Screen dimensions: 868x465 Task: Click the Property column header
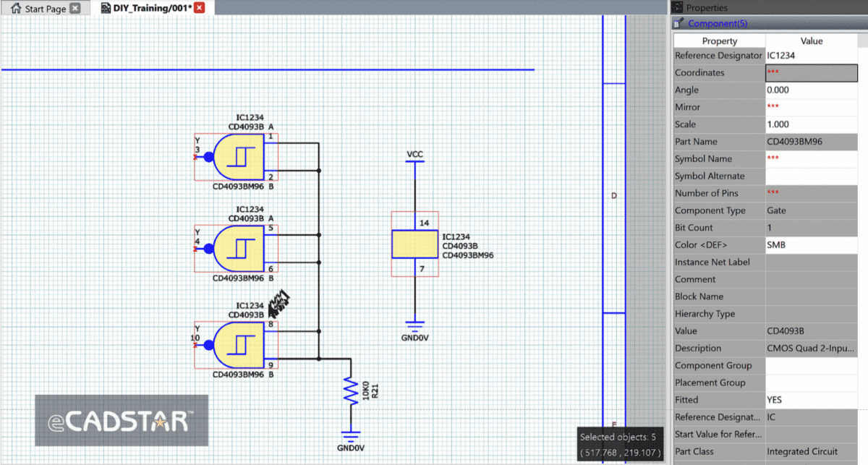coord(719,41)
